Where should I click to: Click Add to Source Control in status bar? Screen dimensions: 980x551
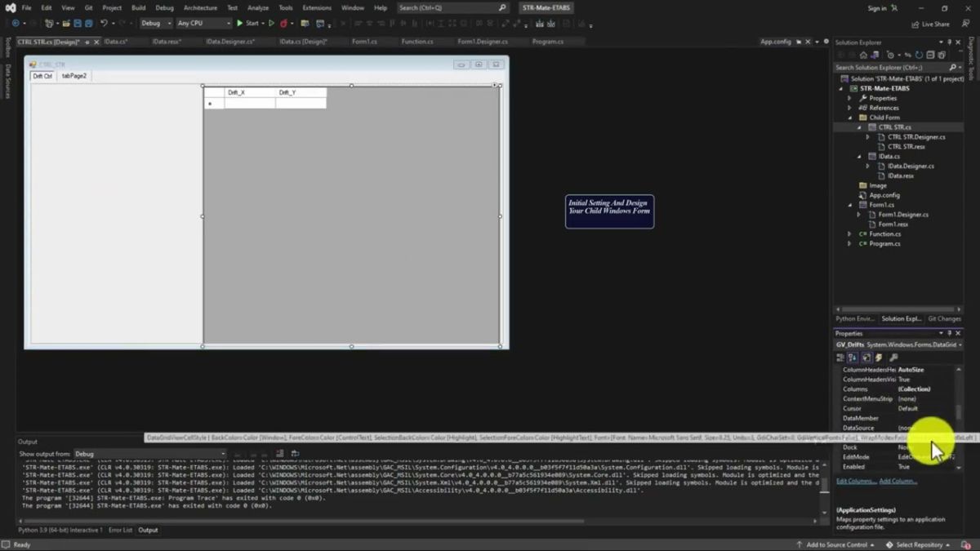pos(836,544)
